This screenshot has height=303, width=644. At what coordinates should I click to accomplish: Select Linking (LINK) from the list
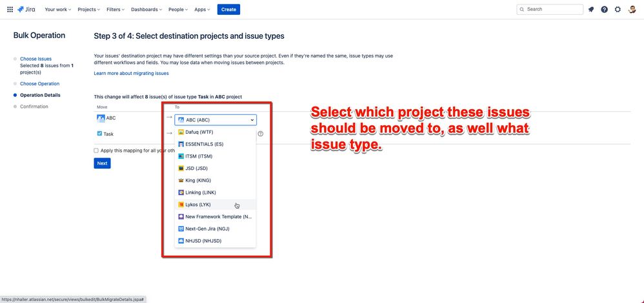(x=216, y=193)
